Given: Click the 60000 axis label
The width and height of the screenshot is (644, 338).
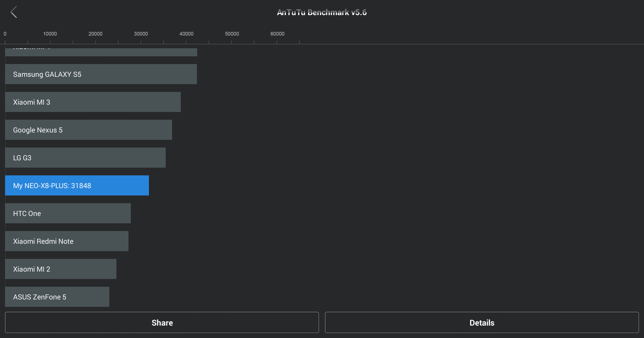Looking at the screenshot, I should [277, 34].
